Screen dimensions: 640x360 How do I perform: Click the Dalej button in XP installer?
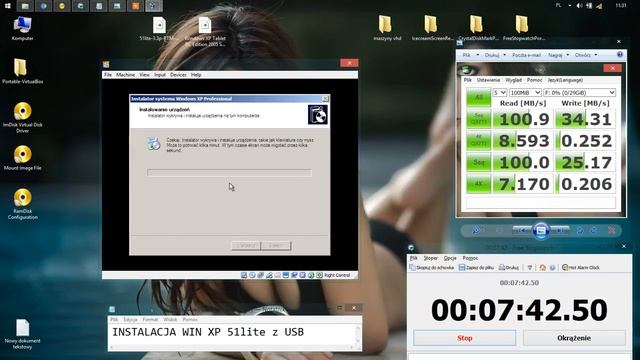[276, 245]
